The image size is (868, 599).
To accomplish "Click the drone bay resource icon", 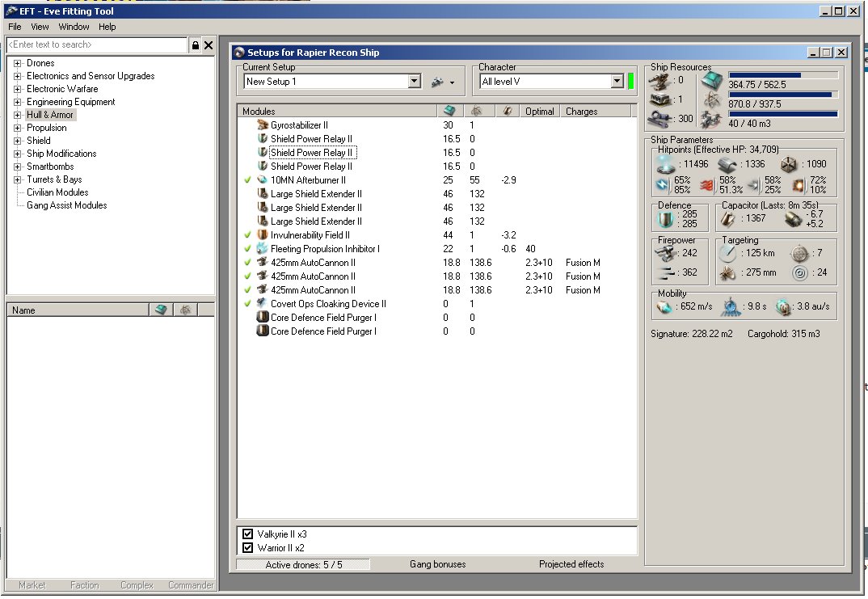I will coord(712,119).
